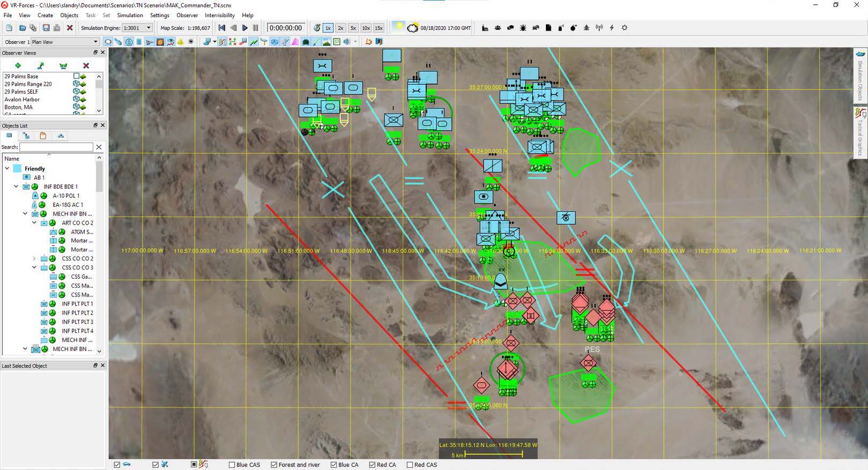Viewport: 868px width, 470px height.
Task: Clear the Objects List search with X
Action: pyautogui.click(x=99, y=147)
